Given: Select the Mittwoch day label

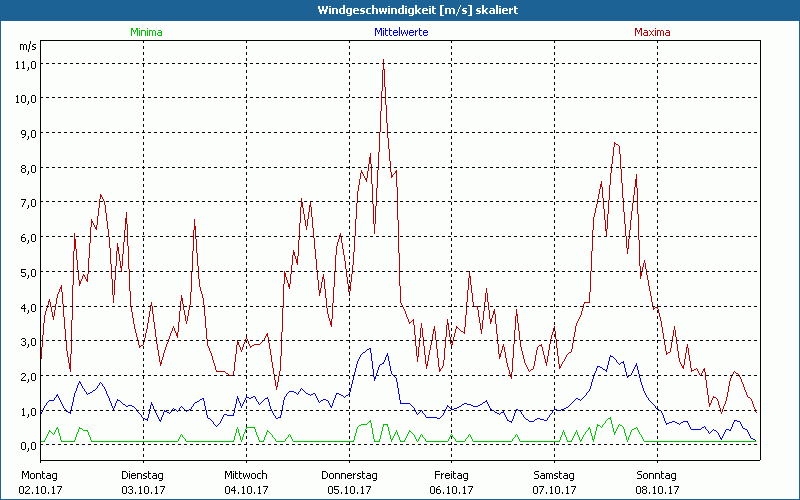Looking at the screenshot, I should [246, 475].
